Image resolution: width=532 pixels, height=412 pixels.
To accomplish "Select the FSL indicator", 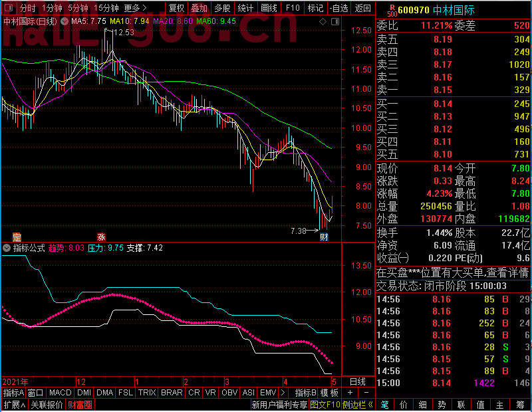I will click(x=126, y=393).
